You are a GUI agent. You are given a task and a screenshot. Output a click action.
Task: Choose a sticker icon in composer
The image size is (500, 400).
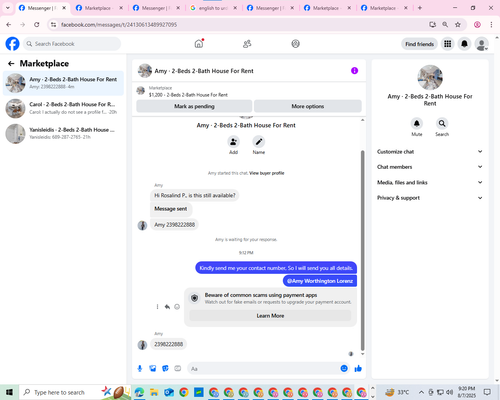pos(165,368)
